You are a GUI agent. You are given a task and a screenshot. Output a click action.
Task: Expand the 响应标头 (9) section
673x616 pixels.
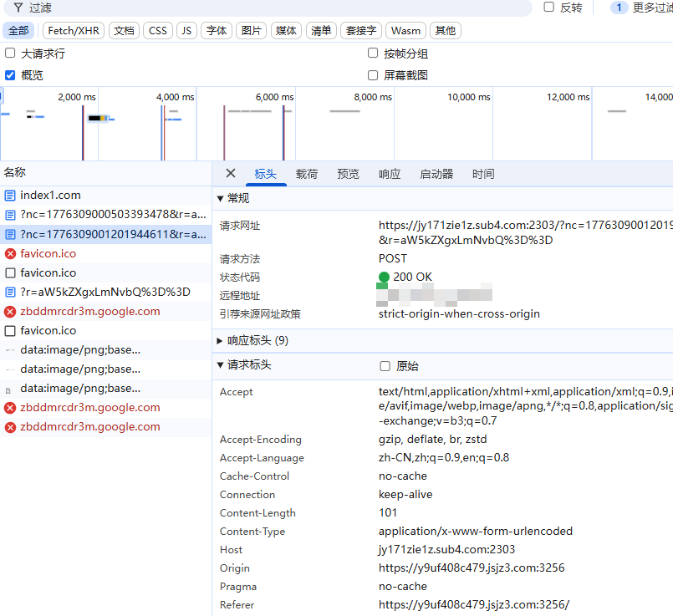[221, 341]
